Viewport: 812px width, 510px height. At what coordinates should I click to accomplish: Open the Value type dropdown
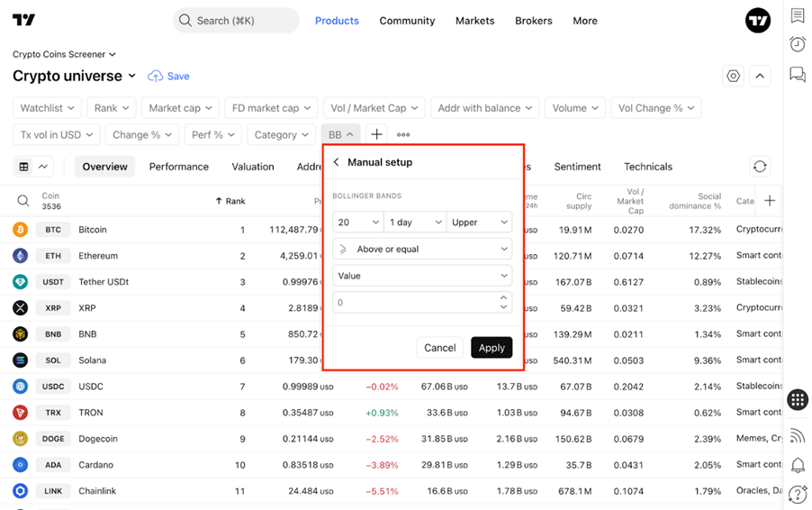click(422, 276)
